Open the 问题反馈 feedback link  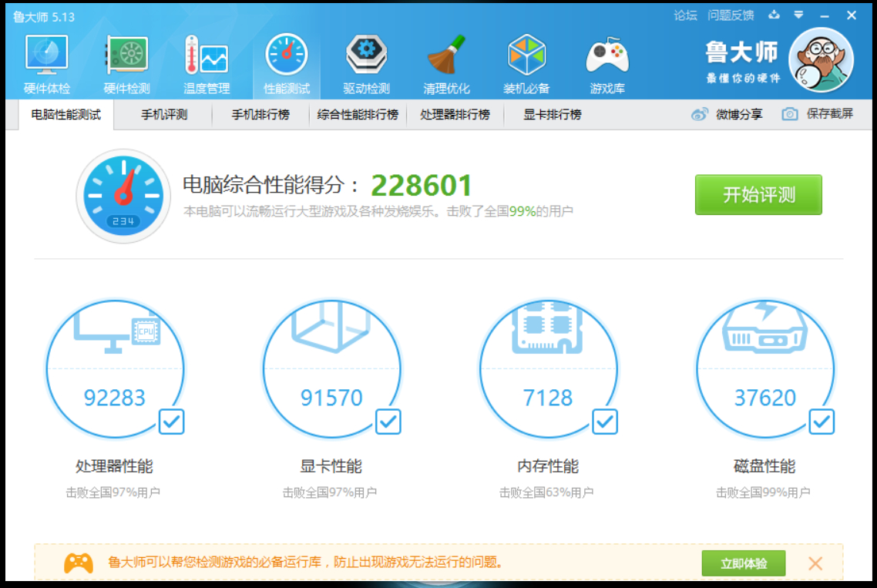coord(731,15)
